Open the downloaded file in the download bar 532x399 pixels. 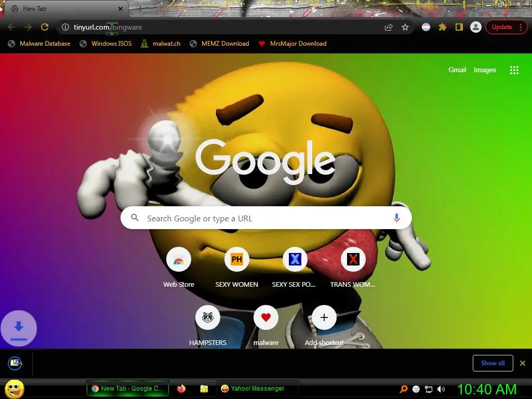[15, 363]
